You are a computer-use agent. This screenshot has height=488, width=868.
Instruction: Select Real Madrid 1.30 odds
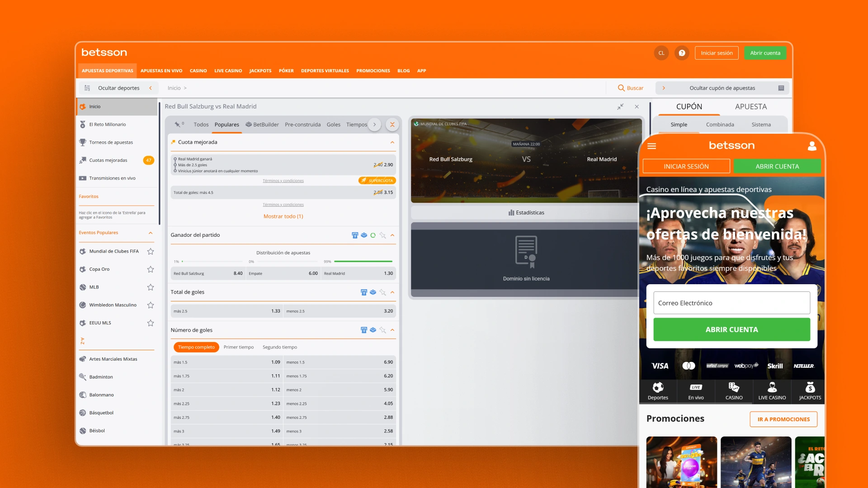[x=359, y=273]
